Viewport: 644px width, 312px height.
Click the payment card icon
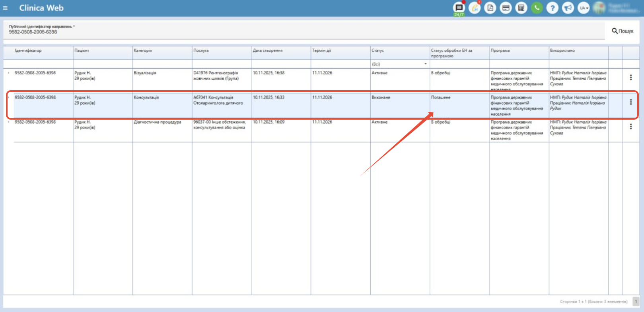pos(506,8)
